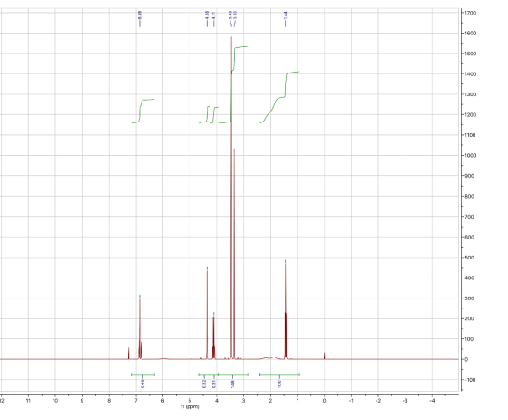Select the 10 ppm tick on x-axis
Screen dimensions: 508x420
pos(55,401)
